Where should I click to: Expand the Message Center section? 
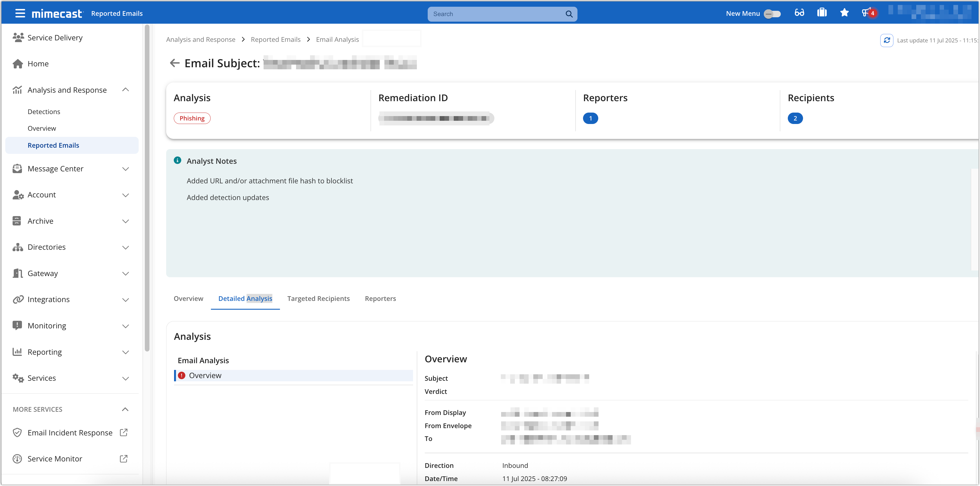(126, 168)
